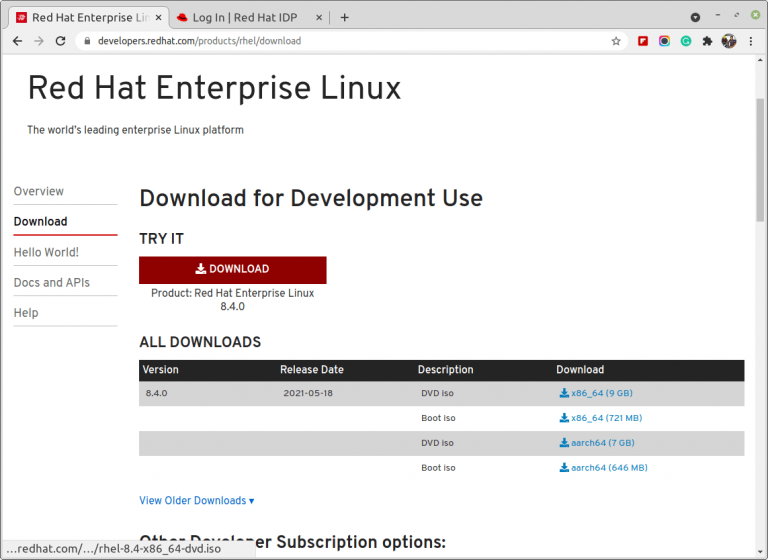This screenshot has width=768, height=560.
Task: Download the x86_64 (9 GB) DVD iso
Action: (596, 393)
